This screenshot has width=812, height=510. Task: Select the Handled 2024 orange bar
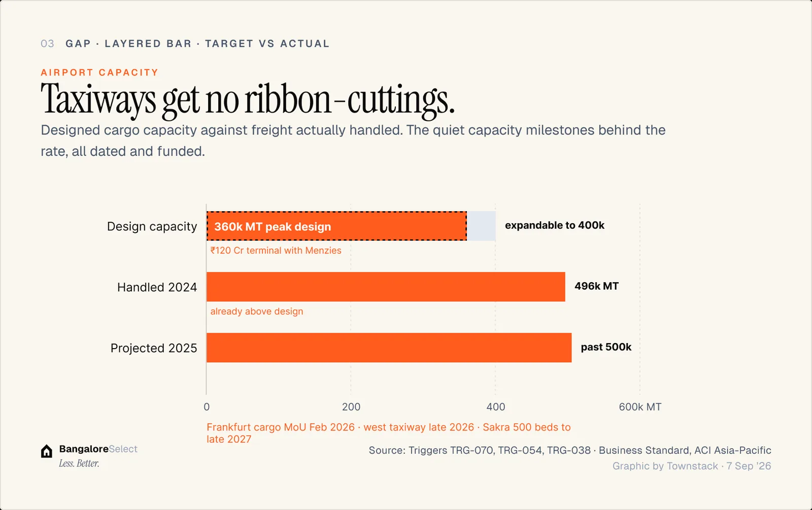pyautogui.click(x=386, y=287)
